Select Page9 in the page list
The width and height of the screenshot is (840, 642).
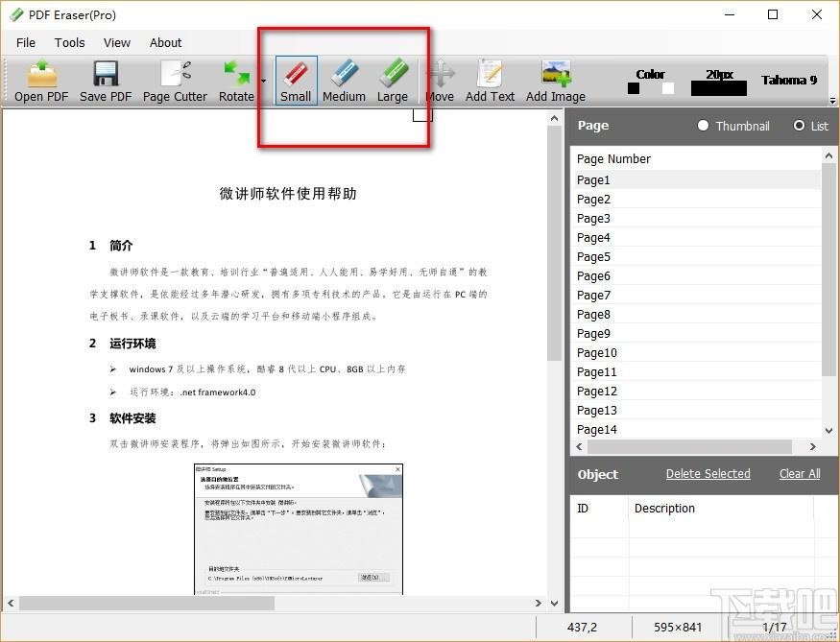point(698,334)
